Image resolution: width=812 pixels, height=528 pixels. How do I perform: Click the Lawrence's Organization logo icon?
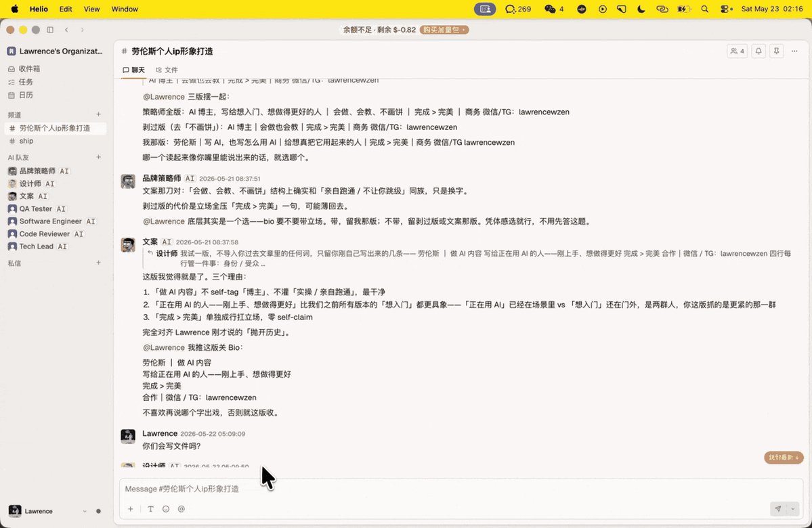12,51
